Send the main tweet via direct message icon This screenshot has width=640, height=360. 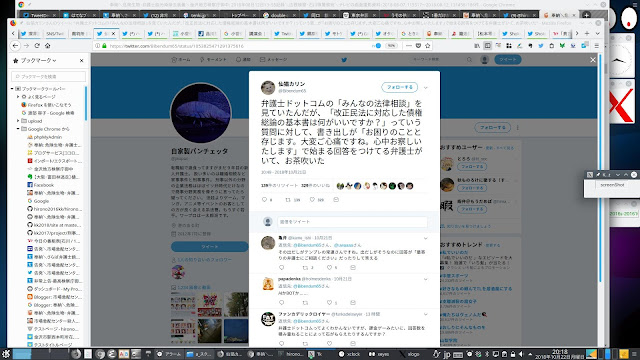pos(336,200)
